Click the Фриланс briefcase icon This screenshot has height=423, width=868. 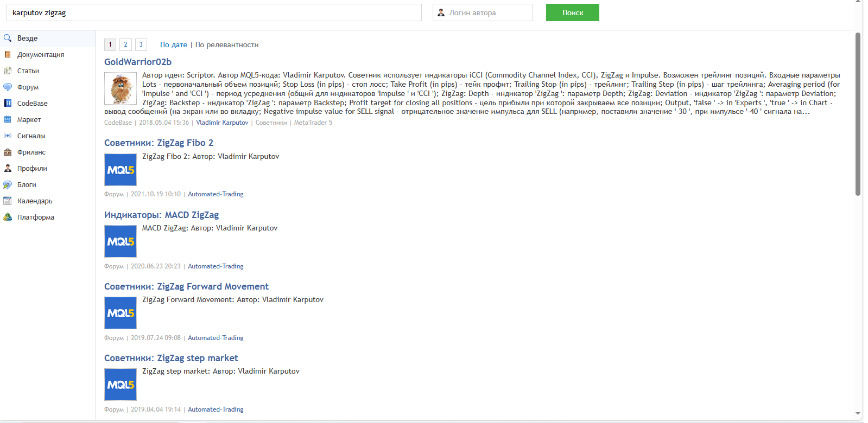pyautogui.click(x=8, y=152)
